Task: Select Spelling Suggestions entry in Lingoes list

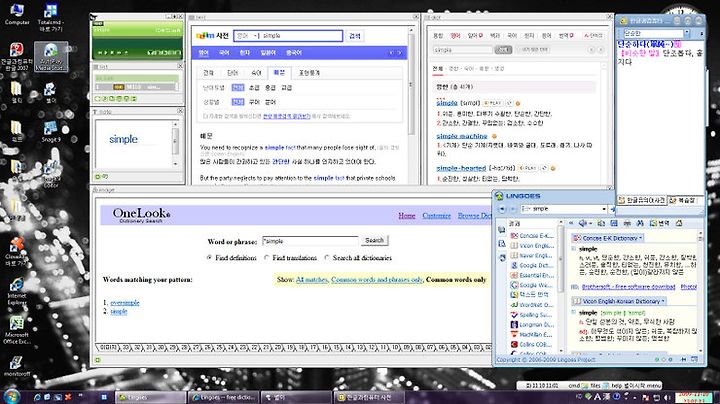Action: pyautogui.click(x=532, y=314)
